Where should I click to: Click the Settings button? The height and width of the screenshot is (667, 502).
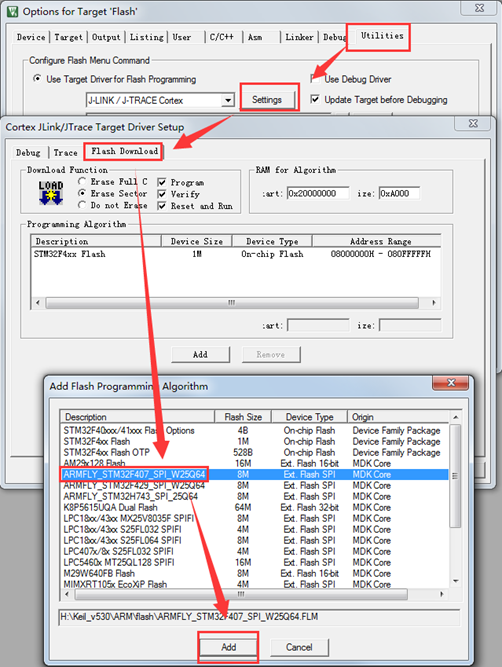click(x=267, y=100)
